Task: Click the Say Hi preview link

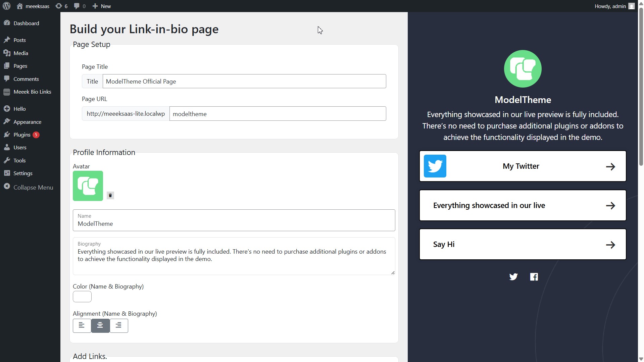Action: pyautogui.click(x=523, y=244)
